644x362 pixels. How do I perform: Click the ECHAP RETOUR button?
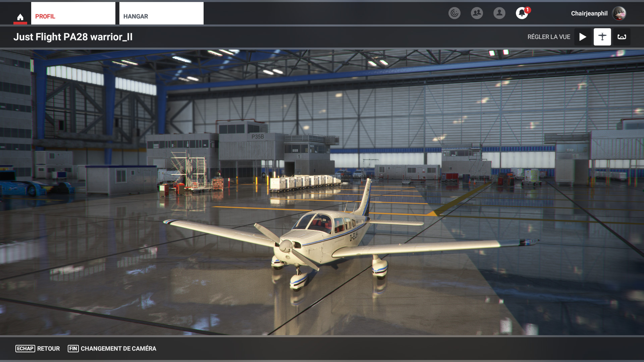tap(38, 349)
